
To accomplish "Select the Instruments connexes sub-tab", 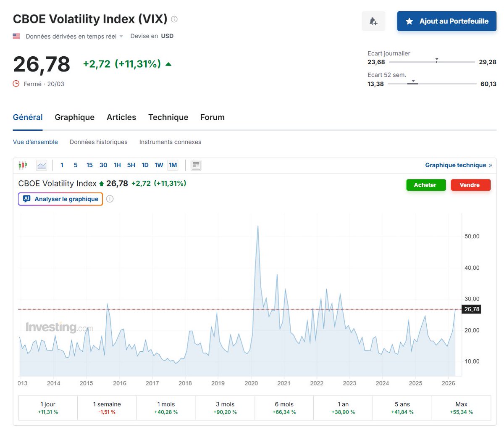I will pyautogui.click(x=170, y=142).
